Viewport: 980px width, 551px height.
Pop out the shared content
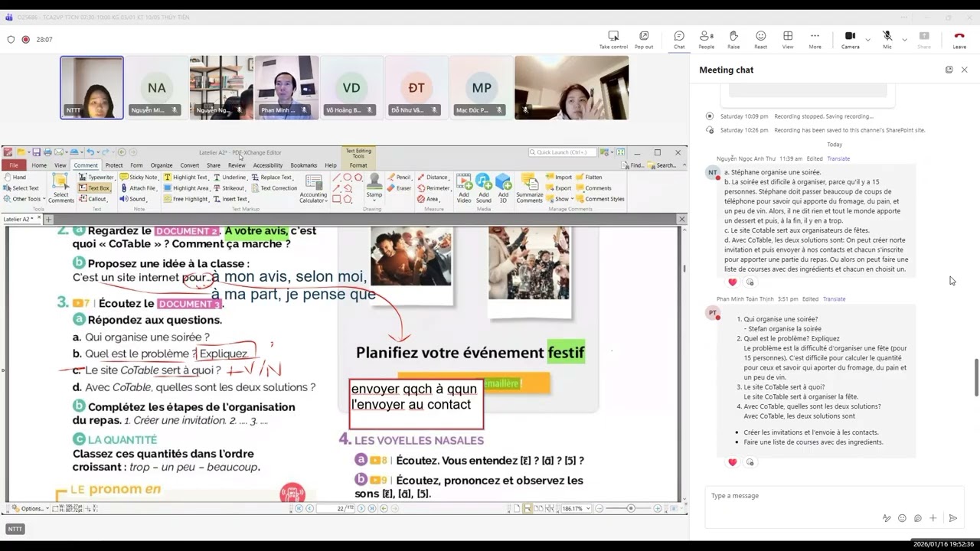tap(644, 40)
